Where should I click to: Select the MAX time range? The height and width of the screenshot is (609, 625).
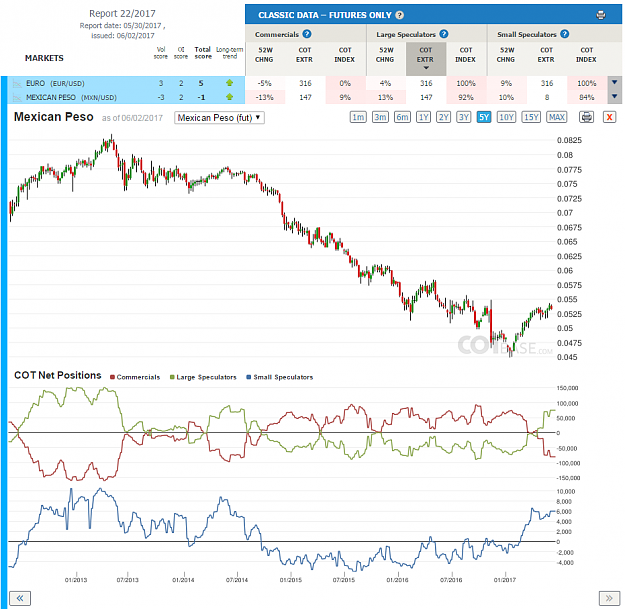[556, 117]
